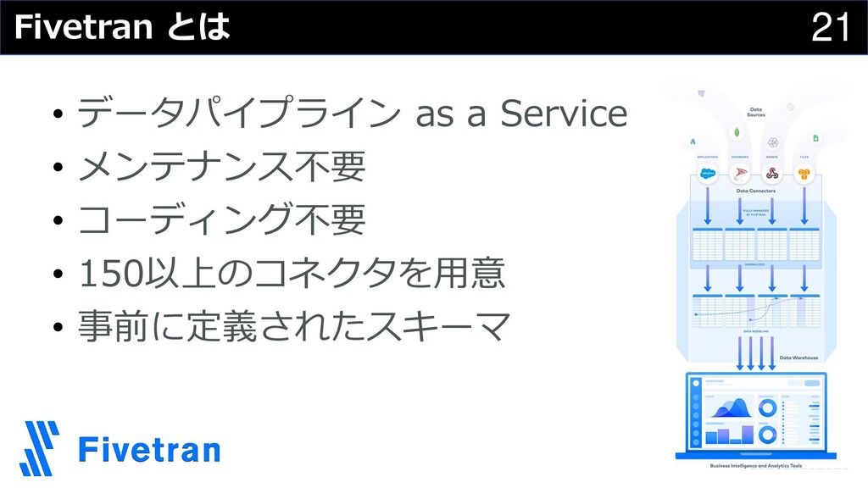Click the Salesforce cloud icon

(708, 174)
